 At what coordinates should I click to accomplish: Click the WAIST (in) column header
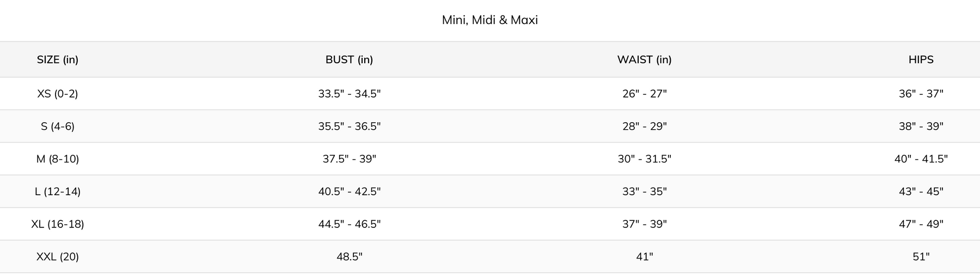[x=644, y=59]
